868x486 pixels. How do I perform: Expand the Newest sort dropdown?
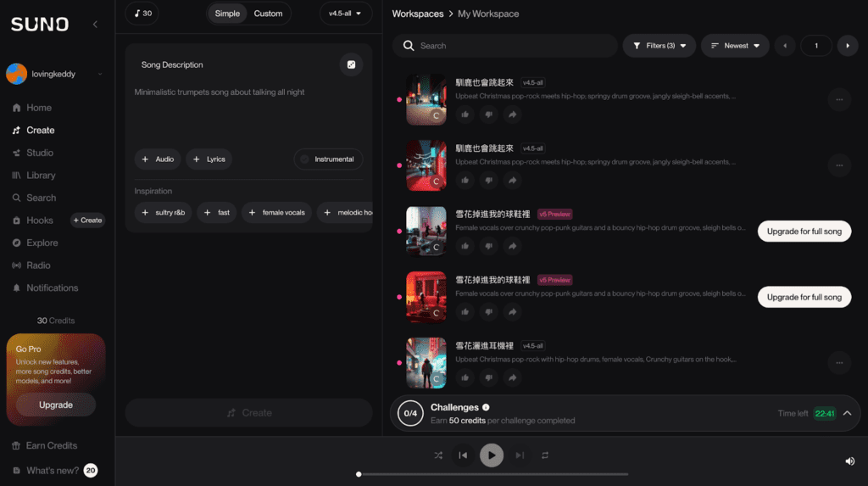click(x=734, y=46)
